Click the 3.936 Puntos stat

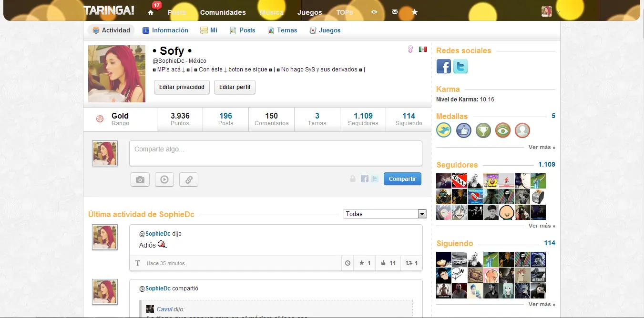click(180, 119)
